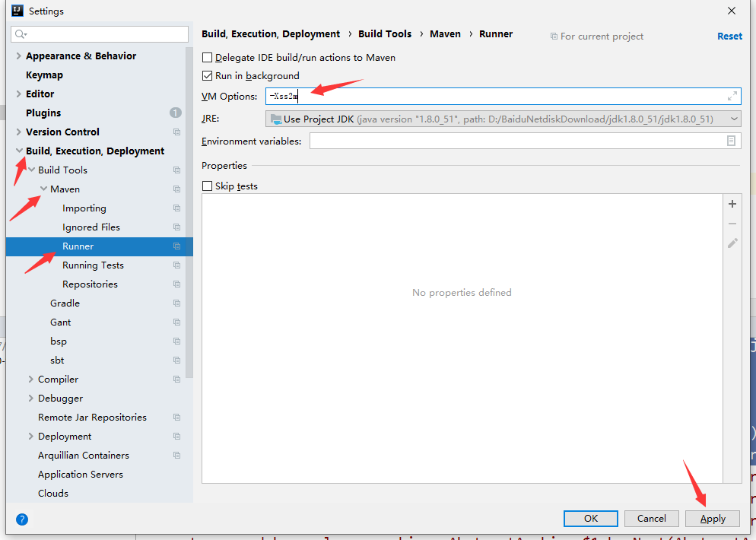
Task: Open the help question mark icon
Action: 22,519
